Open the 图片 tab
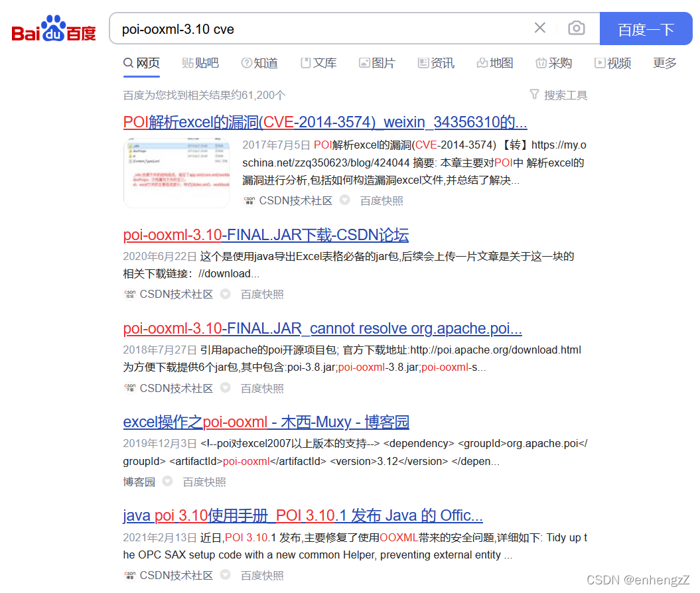The height and width of the screenshot is (593, 700). click(x=378, y=63)
